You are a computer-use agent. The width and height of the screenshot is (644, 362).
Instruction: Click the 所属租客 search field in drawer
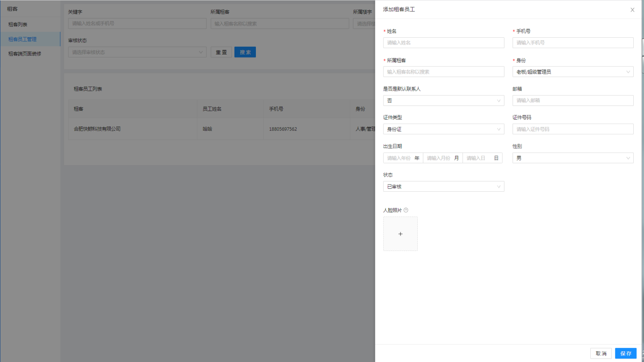pos(444,72)
